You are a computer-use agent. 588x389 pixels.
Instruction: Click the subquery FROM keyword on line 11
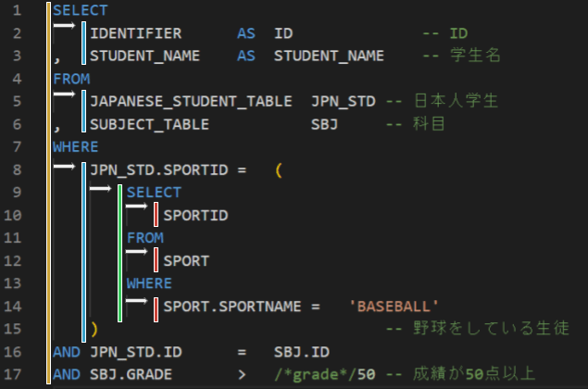144,238
